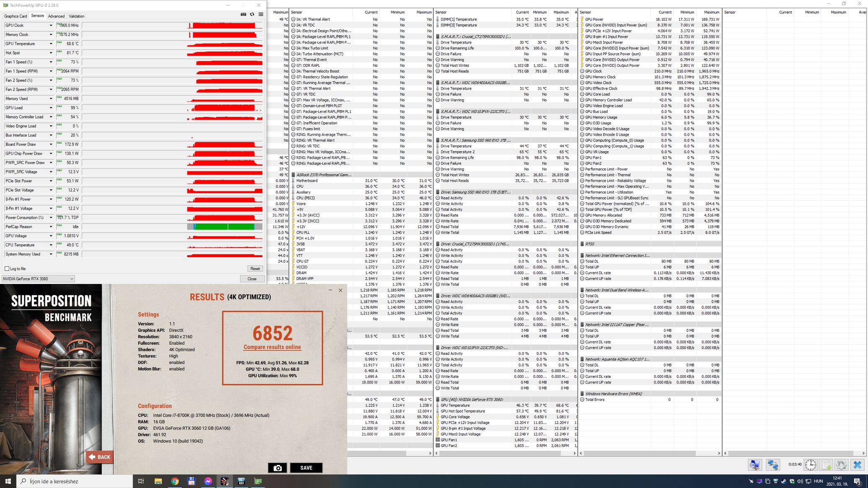
Task: Open the Validation tab in GPU-Z
Action: click(x=76, y=16)
